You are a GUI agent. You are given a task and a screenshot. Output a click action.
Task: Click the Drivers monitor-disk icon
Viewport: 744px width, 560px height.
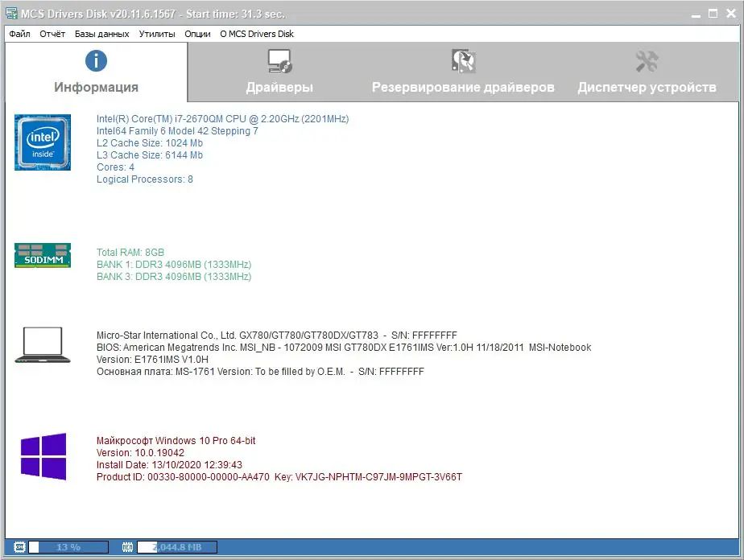tap(279, 61)
